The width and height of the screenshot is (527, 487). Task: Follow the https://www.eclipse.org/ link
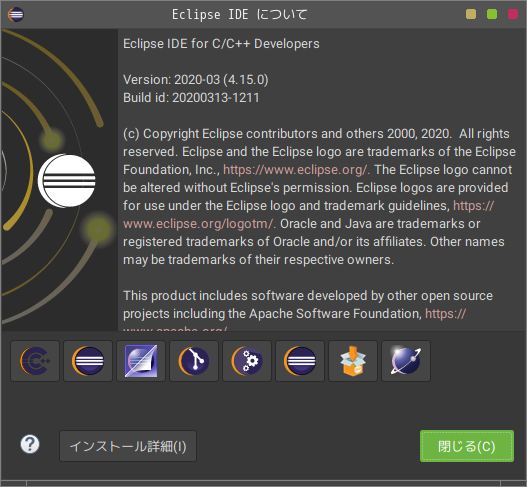point(296,170)
